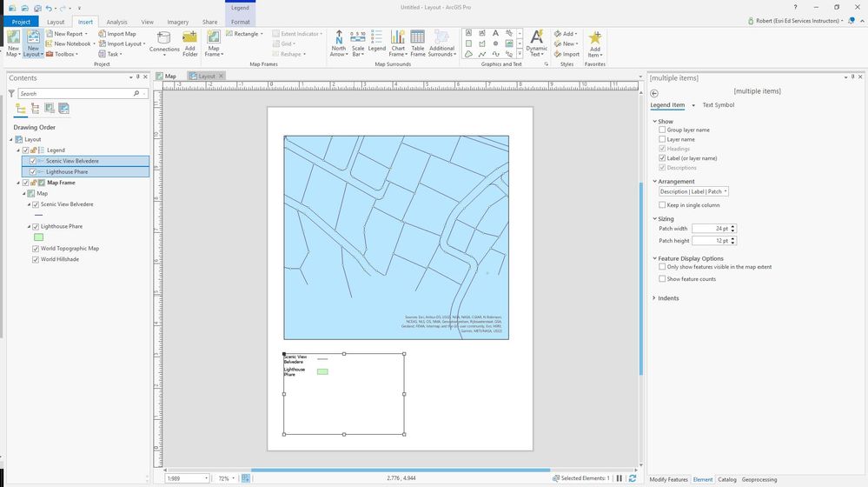
Task: Expand the Graphics and Text gallery
Action: pyautogui.click(x=520, y=54)
